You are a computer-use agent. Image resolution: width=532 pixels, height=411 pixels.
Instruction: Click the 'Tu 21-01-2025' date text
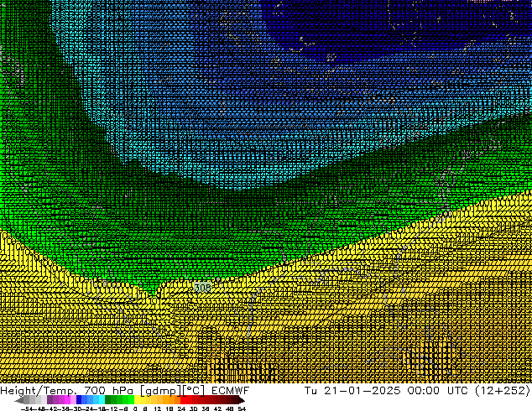point(352,391)
